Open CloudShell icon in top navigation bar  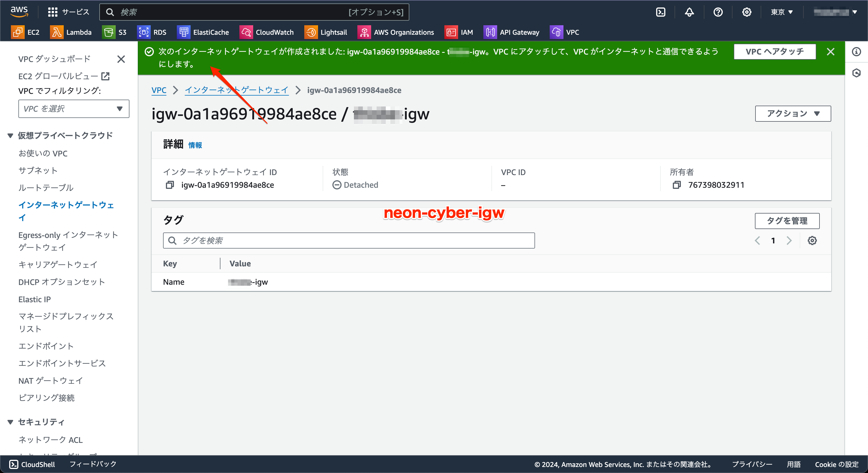660,12
